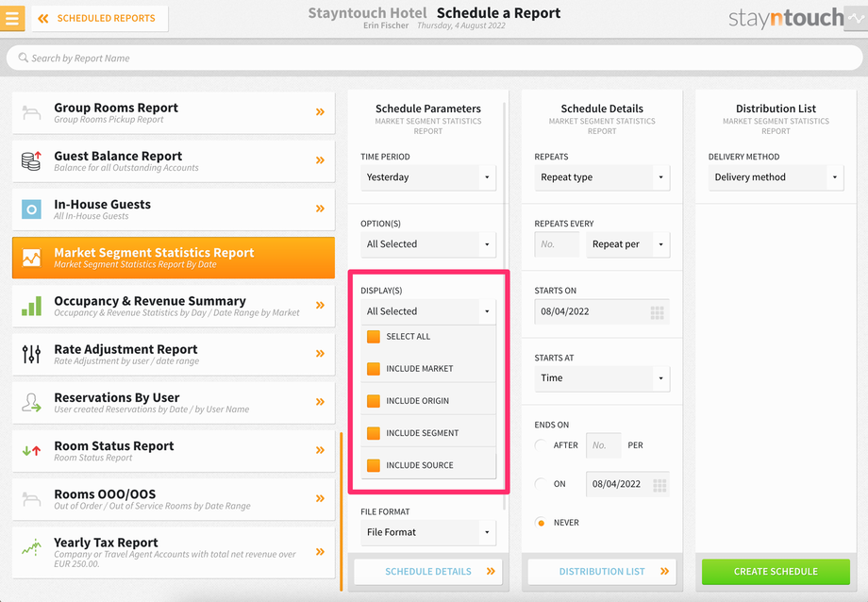Click the green Create Schedule button

pyautogui.click(x=776, y=572)
